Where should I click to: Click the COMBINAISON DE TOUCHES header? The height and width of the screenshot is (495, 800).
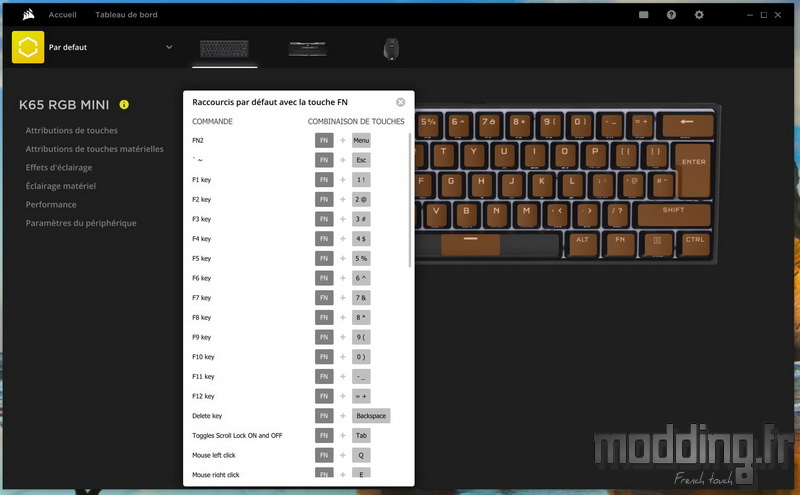[356, 121]
